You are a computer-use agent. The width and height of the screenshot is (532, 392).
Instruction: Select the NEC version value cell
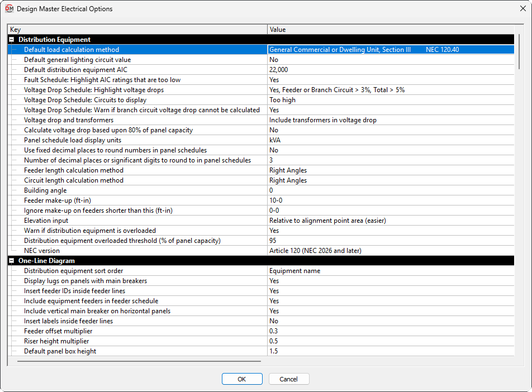click(390, 251)
